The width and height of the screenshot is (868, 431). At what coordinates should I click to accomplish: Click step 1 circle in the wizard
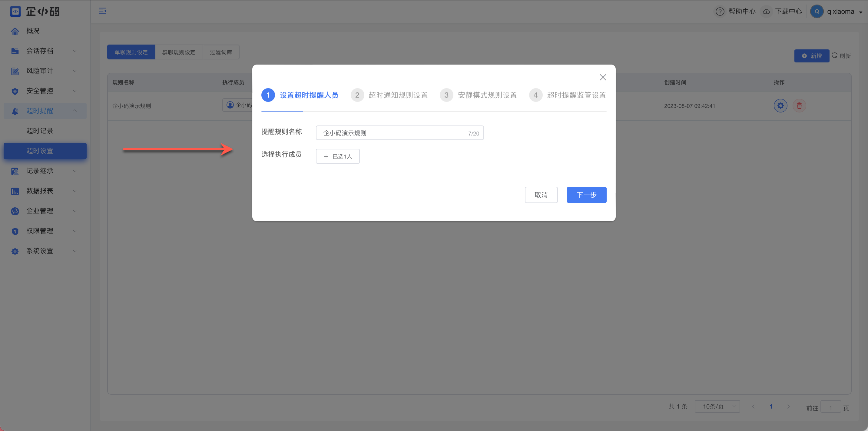pos(268,95)
